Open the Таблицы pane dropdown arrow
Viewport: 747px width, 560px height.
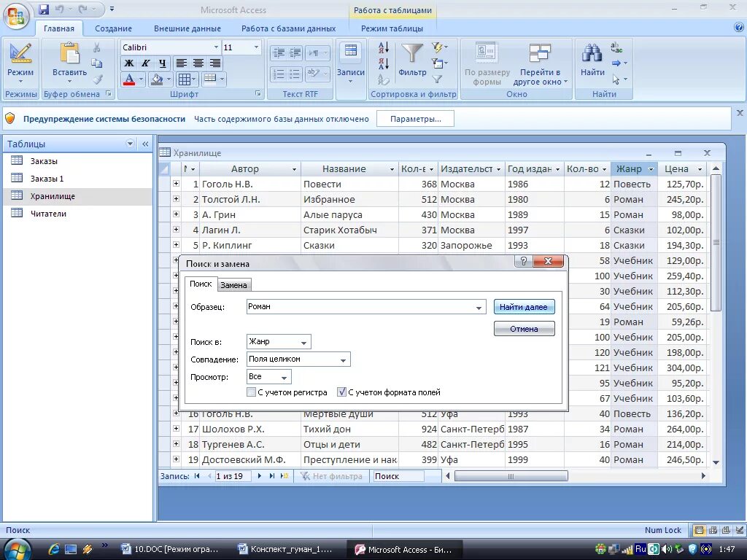click(x=130, y=144)
